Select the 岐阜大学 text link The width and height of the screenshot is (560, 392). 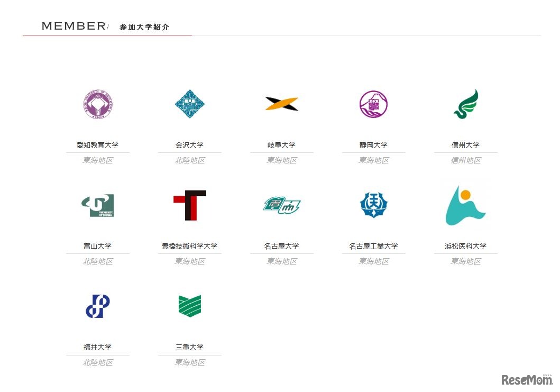(x=282, y=144)
